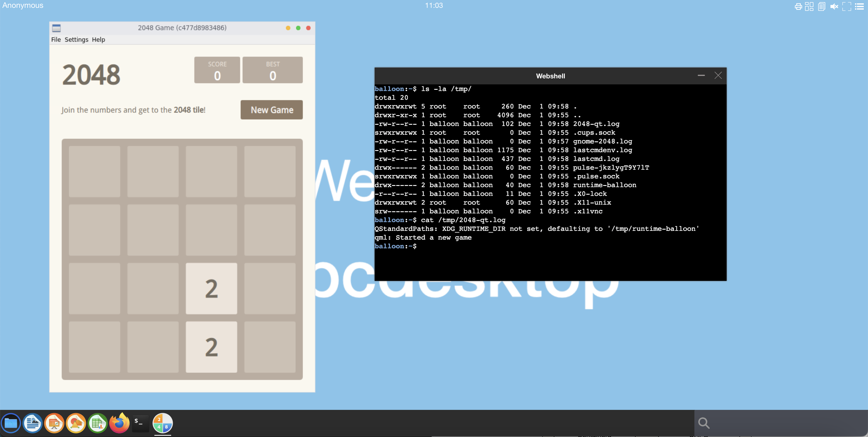
Task: Click the New Game button in 2048
Action: pos(272,109)
